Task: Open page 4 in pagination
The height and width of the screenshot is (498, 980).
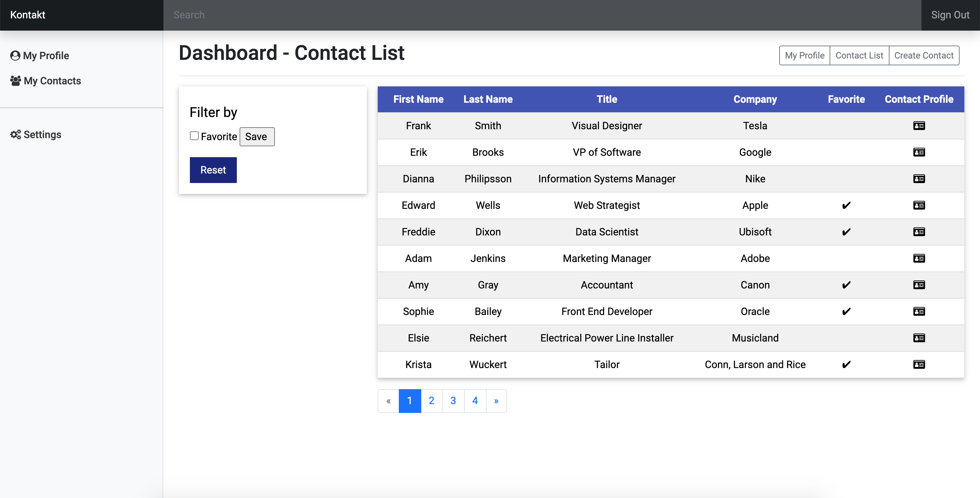Action: [x=475, y=401]
